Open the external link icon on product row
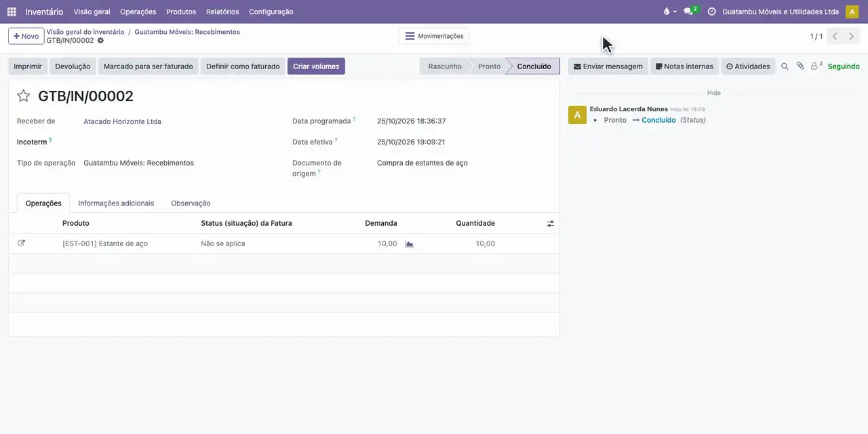 (21, 243)
